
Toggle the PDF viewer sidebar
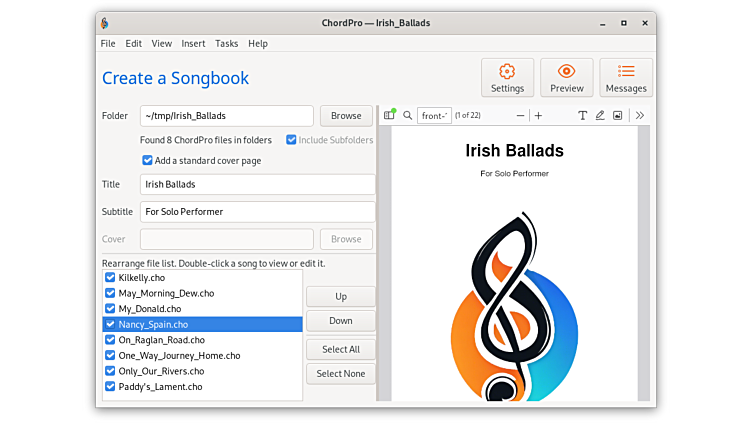pos(390,115)
